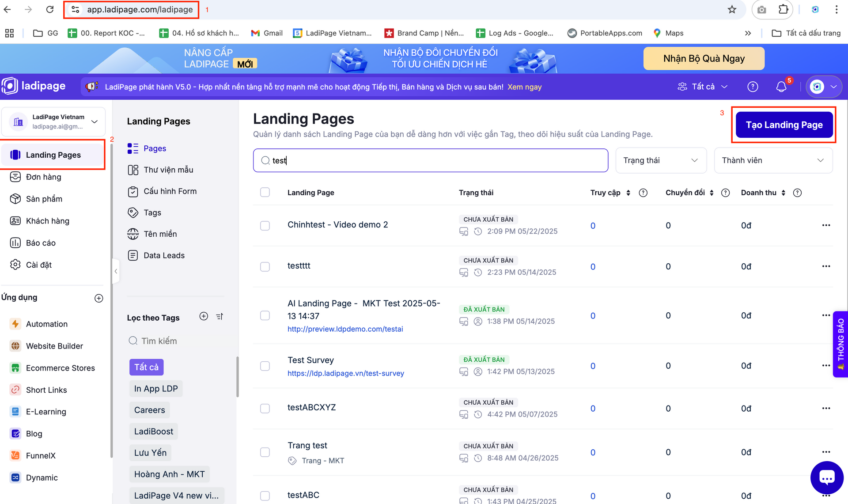Image resolution: width=848 pixels, height=504 pixels.
Task: Open the THÔNG BÁO side tab
Action: click(x=840, y=345)
